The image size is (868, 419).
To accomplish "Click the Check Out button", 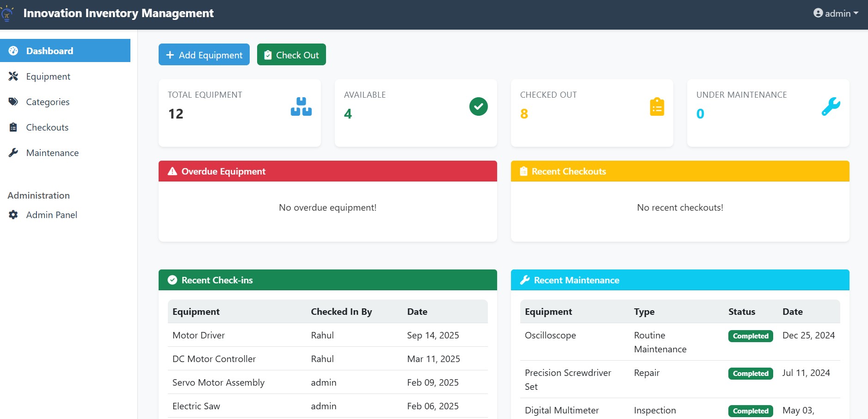I will pyautogui.click(x=291, y=55).
